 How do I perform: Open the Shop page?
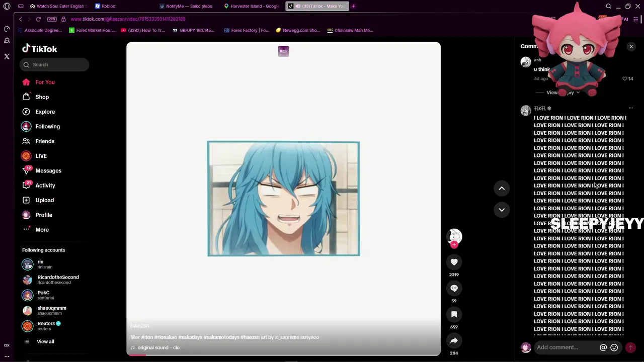35,97
